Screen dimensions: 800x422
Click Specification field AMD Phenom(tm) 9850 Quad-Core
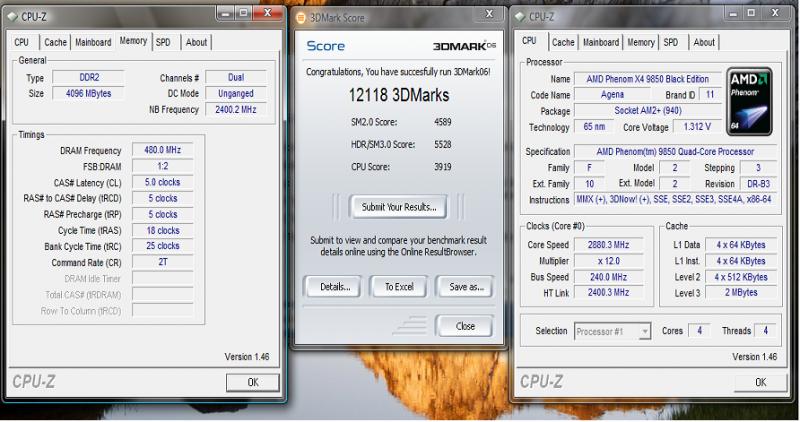click(676, 152)
